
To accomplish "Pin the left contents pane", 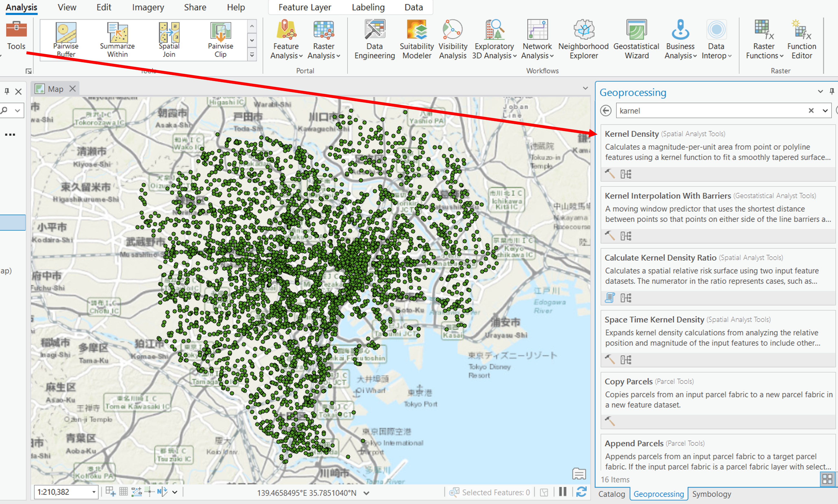I will point(7,91).
